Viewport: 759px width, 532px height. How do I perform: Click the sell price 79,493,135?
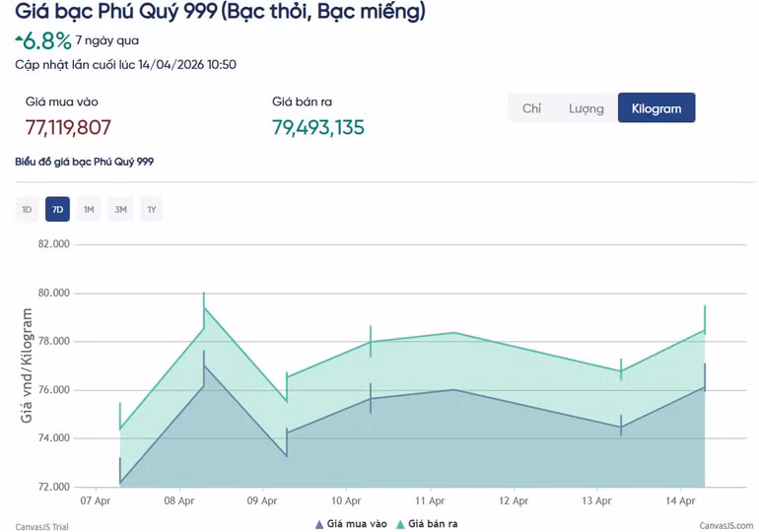[316, 127]
